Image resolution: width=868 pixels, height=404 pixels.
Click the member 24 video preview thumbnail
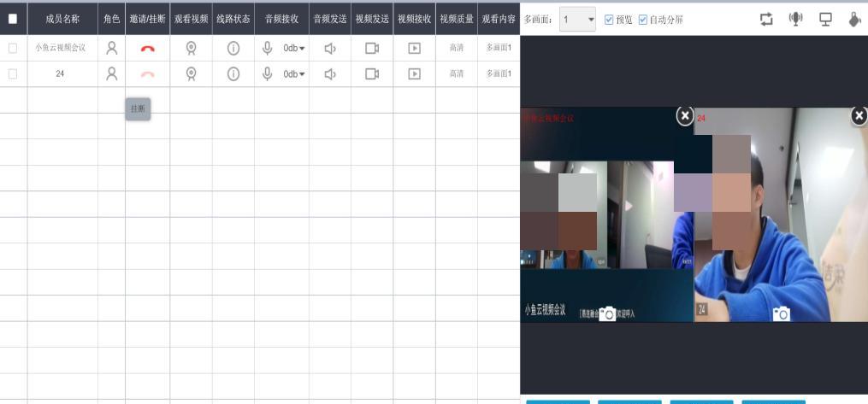(x=781, y=214)
